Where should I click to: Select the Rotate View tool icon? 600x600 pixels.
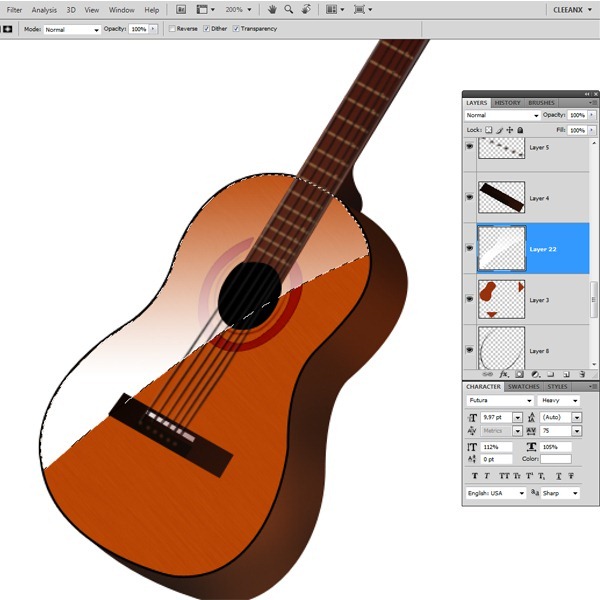coord(306,10)
